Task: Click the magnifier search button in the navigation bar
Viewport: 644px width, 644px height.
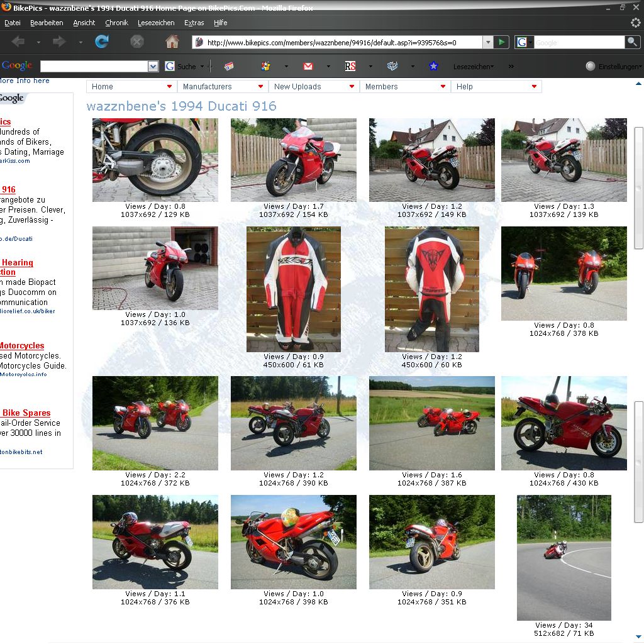Action: (x=632, y=42)
